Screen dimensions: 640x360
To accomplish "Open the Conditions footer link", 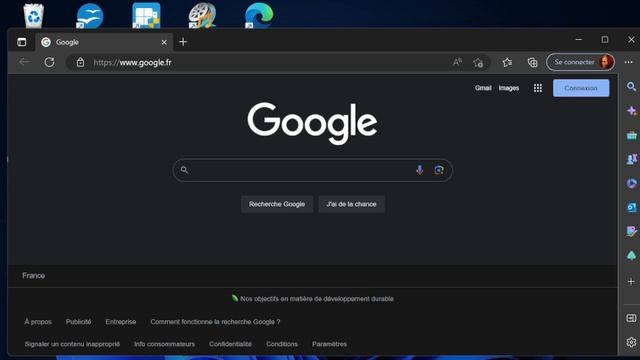I will 282,344.
